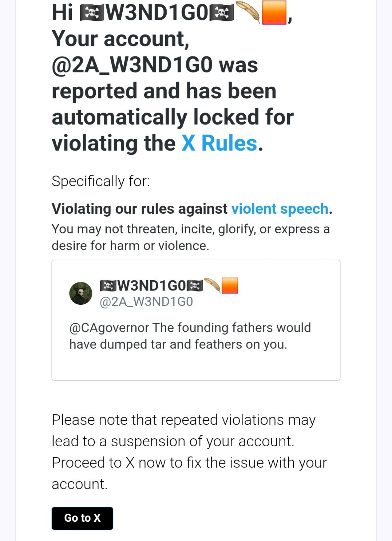Click the first pirate flag emoji in heading
This screenshot has width=392, height=541.
pos(92,13)
